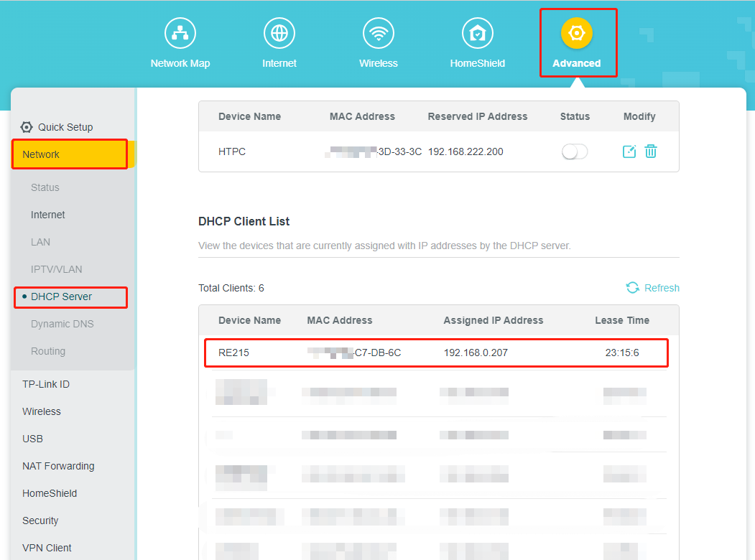Refresh the DHCP client list
Screen dimensions: 755x560
652,287
